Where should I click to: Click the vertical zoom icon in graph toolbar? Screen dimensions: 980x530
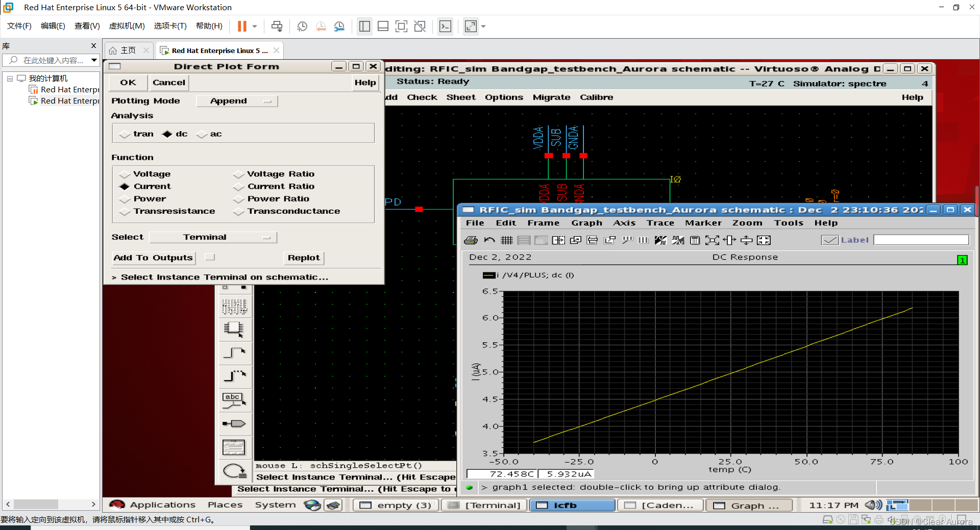pos(746,240)
